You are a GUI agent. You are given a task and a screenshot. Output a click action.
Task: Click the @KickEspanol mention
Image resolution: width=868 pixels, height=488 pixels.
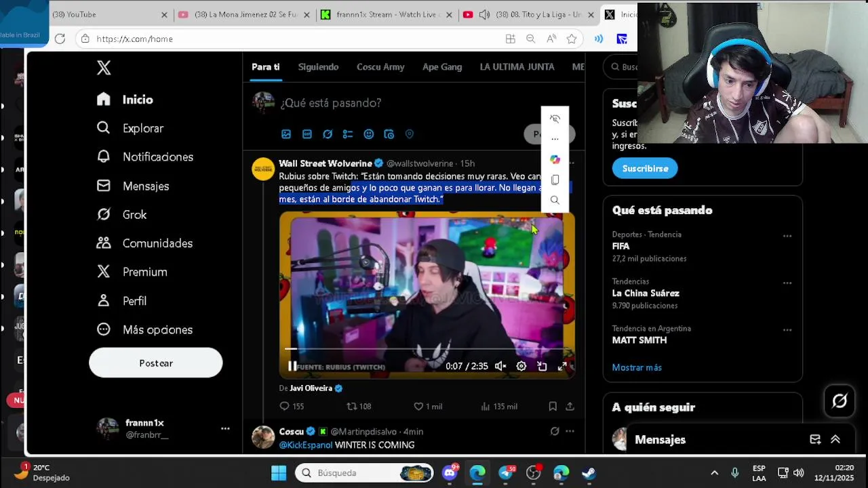305,445
